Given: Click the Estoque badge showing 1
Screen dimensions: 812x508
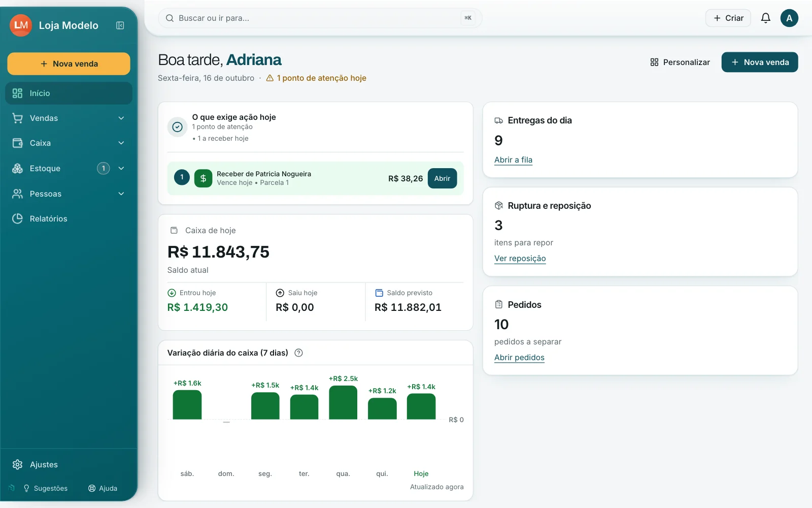Looking at the screenshot, I should (x=104, y=168).
